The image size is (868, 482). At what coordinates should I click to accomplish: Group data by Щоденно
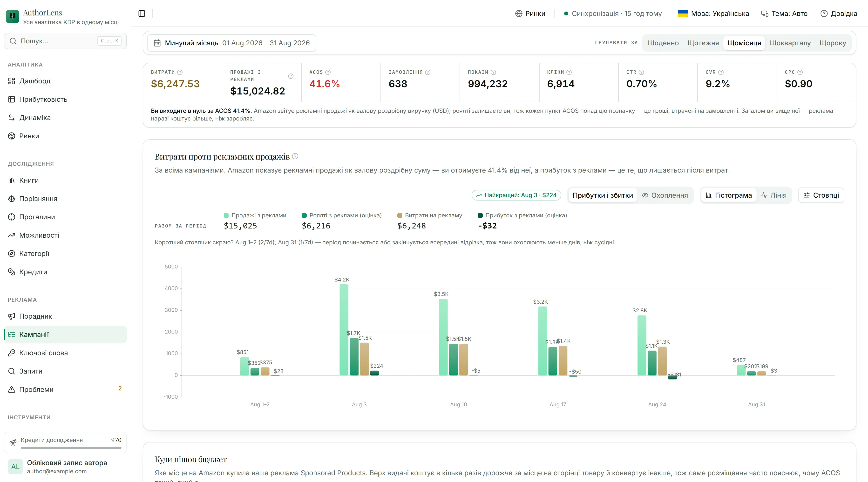[x=663, y=43]
